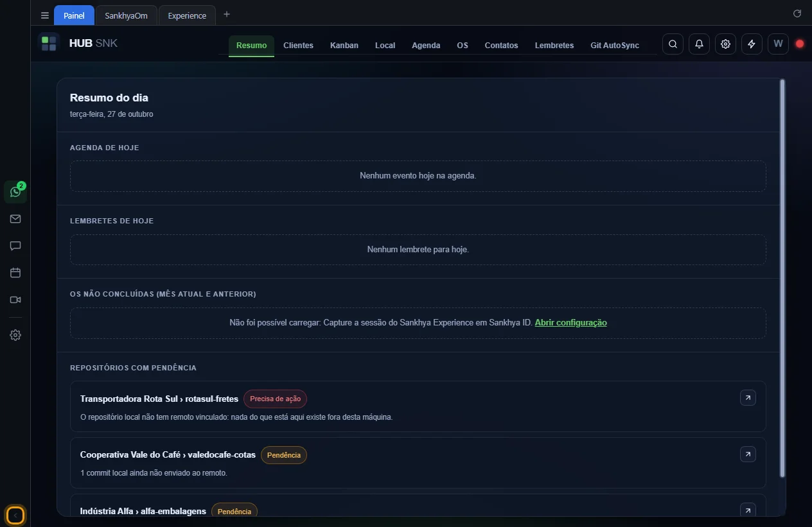Click the LEMBRETES DE HOJE section label
The image size is (812, 527).
[112, 221]
